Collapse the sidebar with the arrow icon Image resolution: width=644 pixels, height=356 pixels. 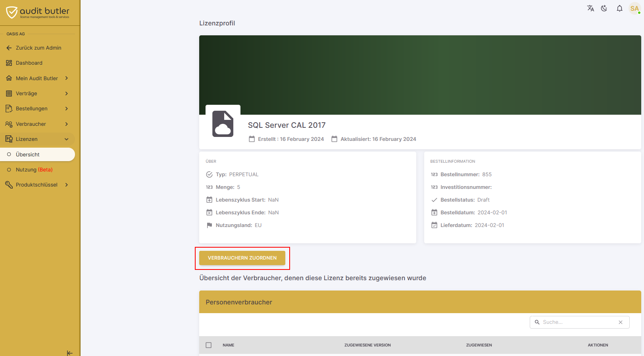(x=70, y=353)
